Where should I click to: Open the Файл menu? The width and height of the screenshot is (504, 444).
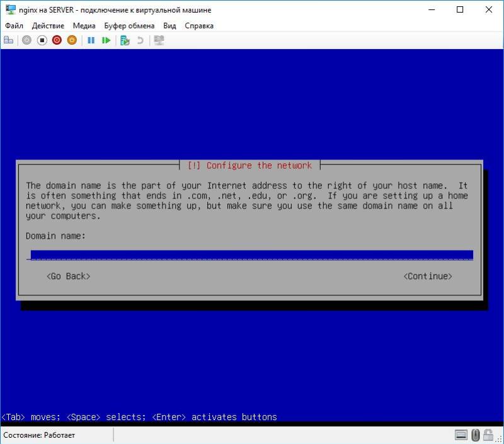(x=14, y=26)
